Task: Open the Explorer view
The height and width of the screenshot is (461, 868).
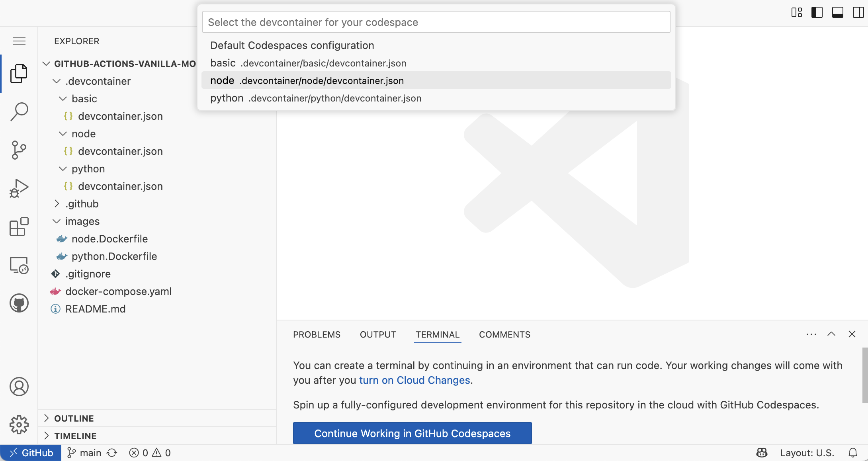Action: (x=19, y=73)
